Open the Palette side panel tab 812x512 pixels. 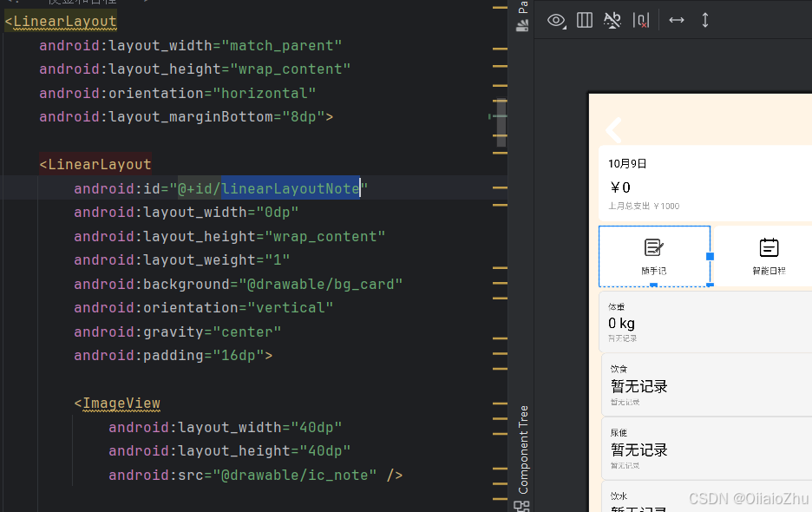(x=522, y=16)
